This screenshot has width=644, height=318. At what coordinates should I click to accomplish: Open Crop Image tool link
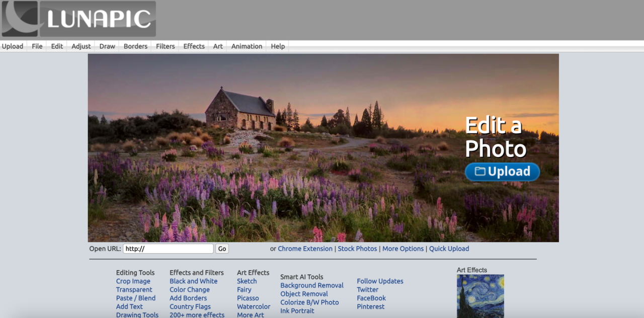tap(133, 281)
